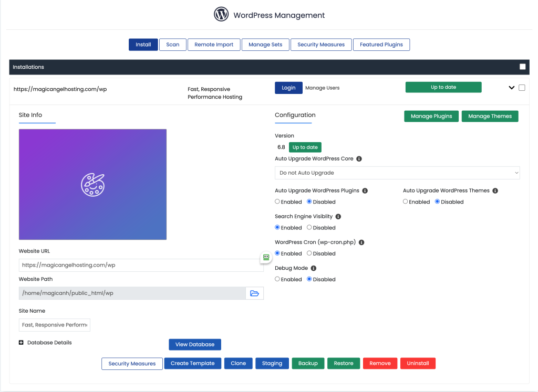Screen dimensions: 538x392
Task: Select Enabled for WordPress Cron
Action: coord(277,253)
